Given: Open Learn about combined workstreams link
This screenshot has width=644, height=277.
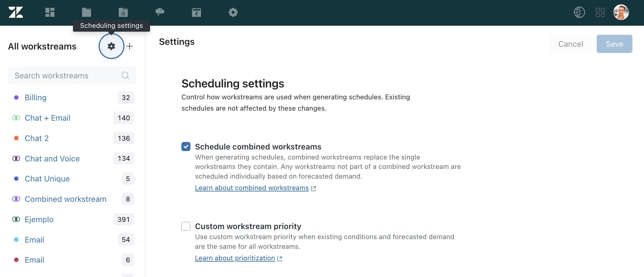Looking at the screenshot, I should pyautogui.click(x=252, y=188).
